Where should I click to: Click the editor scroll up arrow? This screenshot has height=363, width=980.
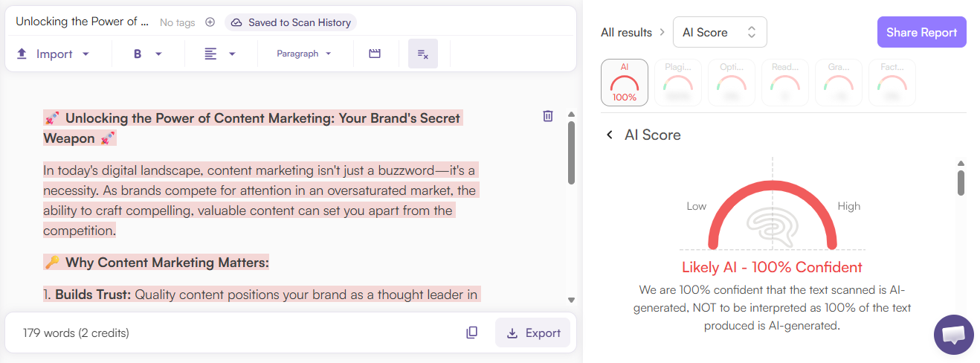coord(571,115)
